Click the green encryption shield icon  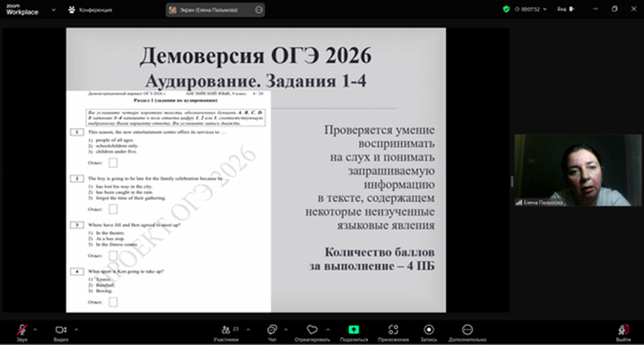(x=506, y=9)
